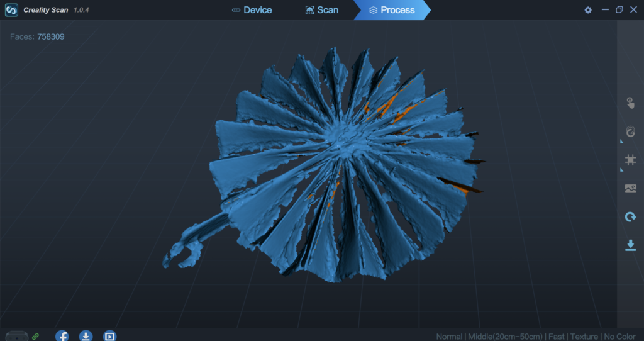644x341 pixels.
Task: Minimize the Creality Scan window
Action: pyautogui.click(x=605, y=10)
